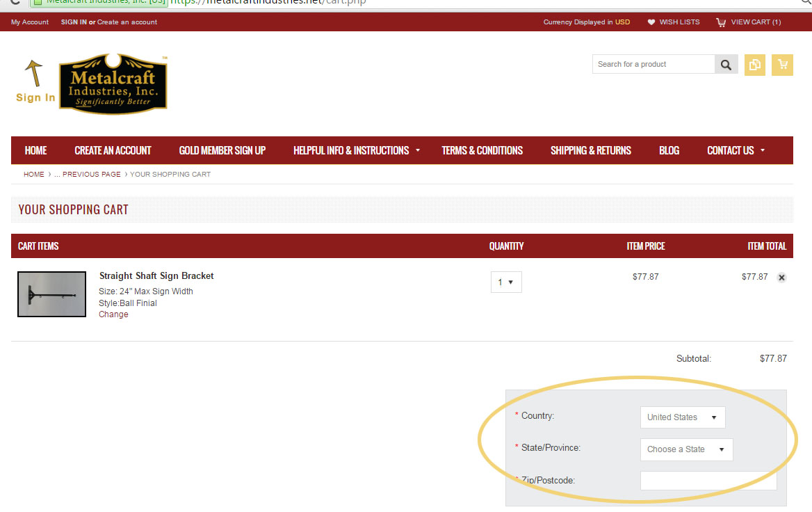Screen dimensions: 812x512
Task: Click Change under the sign bracket
Action: tap(113, 314)
